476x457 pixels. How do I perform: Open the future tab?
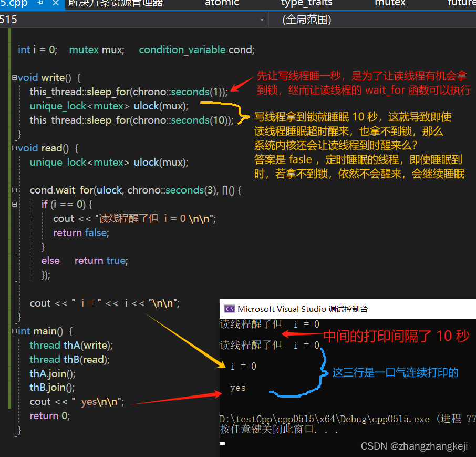(461, 3)
